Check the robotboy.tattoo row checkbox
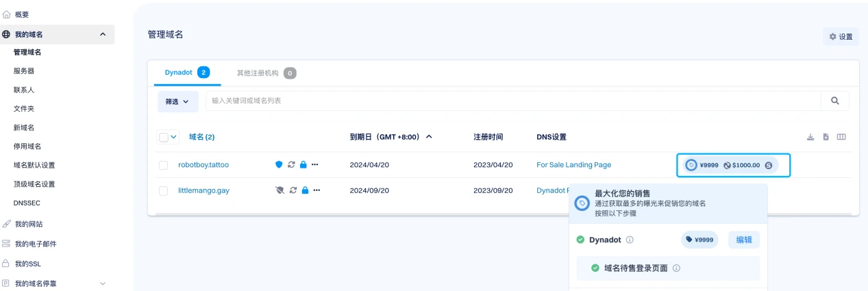868x291 pixels. pyautogui.click(x=164, y=165)
